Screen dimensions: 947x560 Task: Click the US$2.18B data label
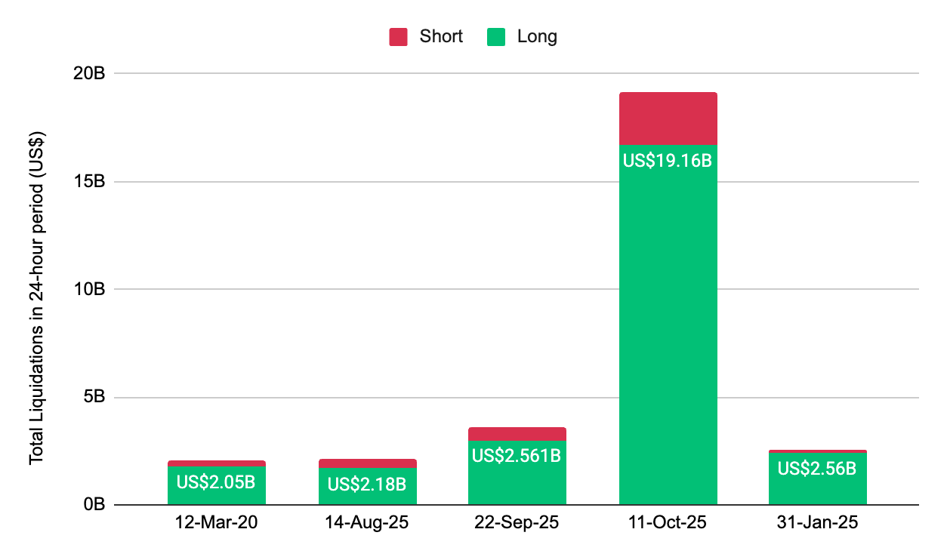click(367, 484)
